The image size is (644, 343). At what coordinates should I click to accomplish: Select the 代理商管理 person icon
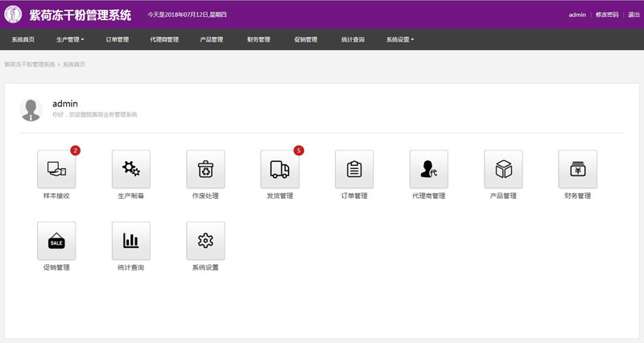(428, 169)
